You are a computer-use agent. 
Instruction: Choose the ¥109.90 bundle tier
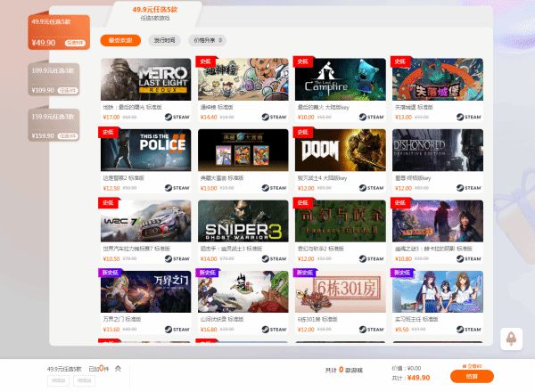coord(53,79)
